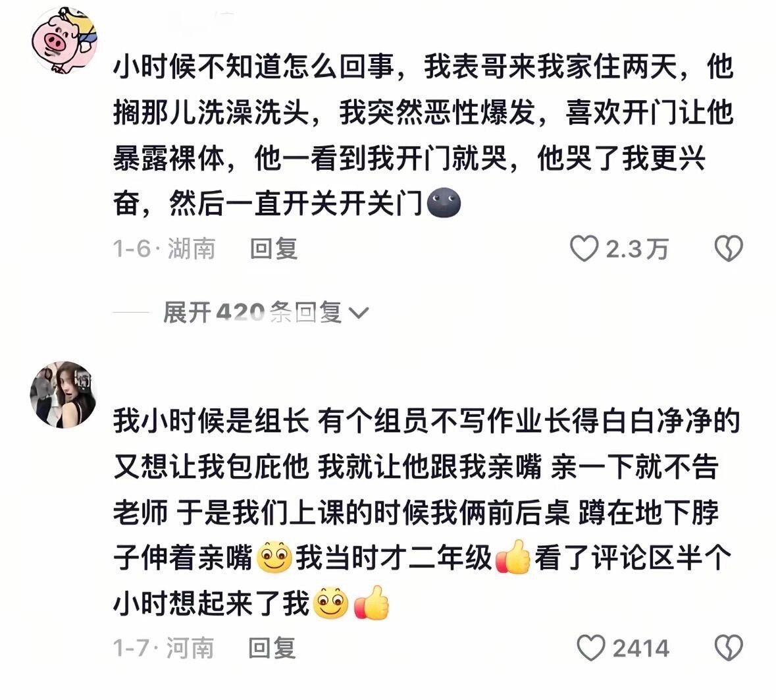Viewport: 776px width, 700px height.
Task: Click the chevron after 展开420条回复
Action: (359, 313)
